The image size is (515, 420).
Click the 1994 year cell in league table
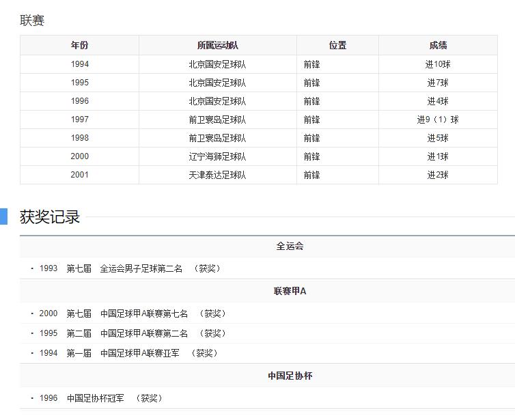[79, 64]
